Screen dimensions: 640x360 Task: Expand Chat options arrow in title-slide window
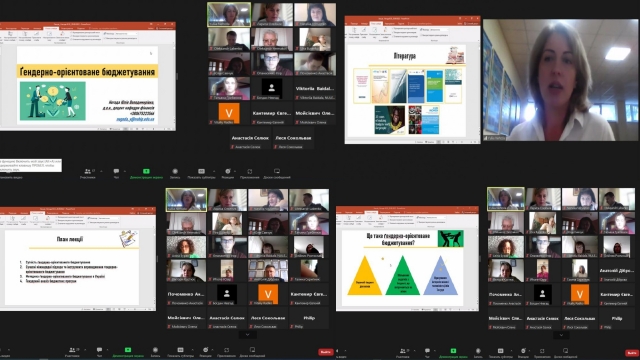click(124, 171)
